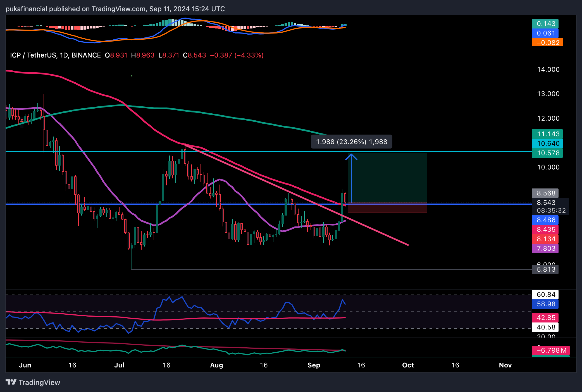Click the 5.813 gray support price label

pyautogui.click(x=545, y=269)
